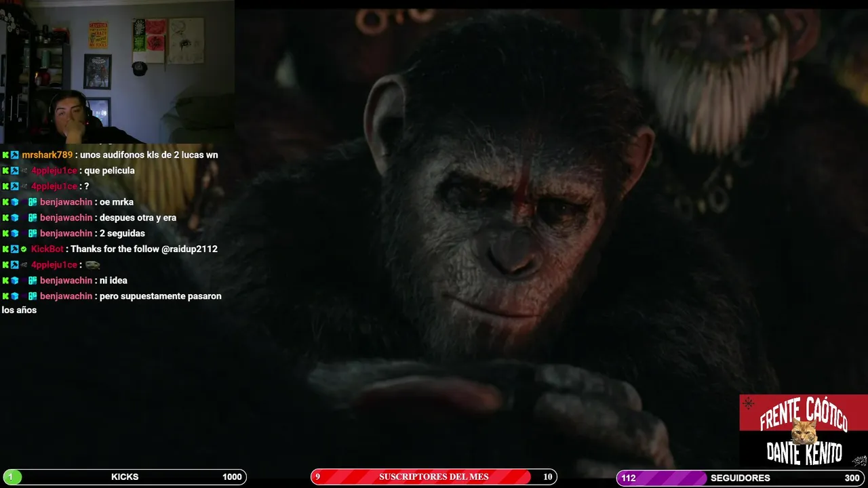Click the moderator badge beside KickBot
The image size is (868, 488).
[x=14, y=249]
